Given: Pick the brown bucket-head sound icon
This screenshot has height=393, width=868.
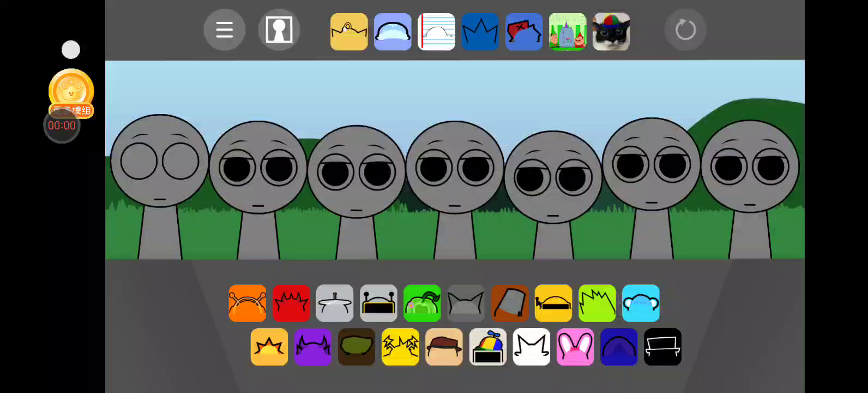Looking at the screenshot, I should tap(509, 303).
